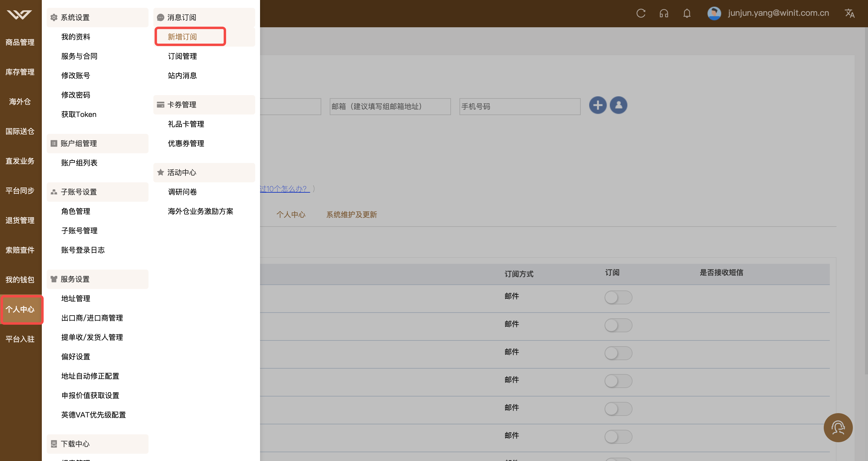Toggle the fifth 邮件 subscription switch
The image size is (868, 461).
pos(618,409)
